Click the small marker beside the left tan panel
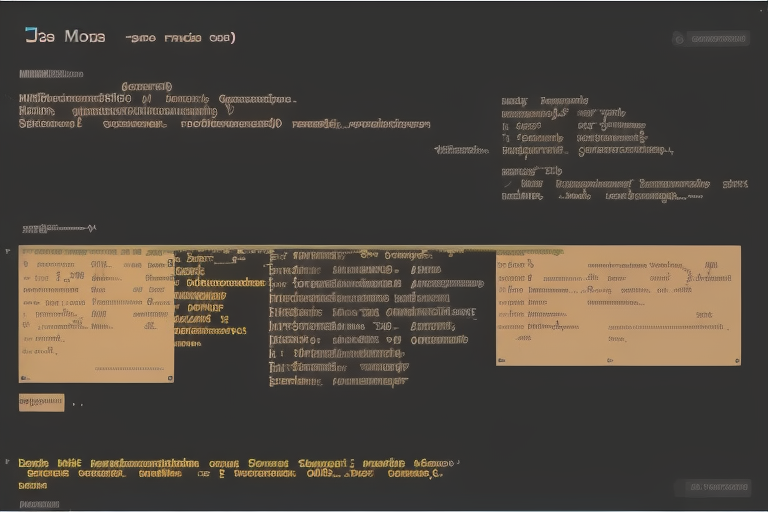The height and width of the screenshot is (512, 768). coord(8,251)
